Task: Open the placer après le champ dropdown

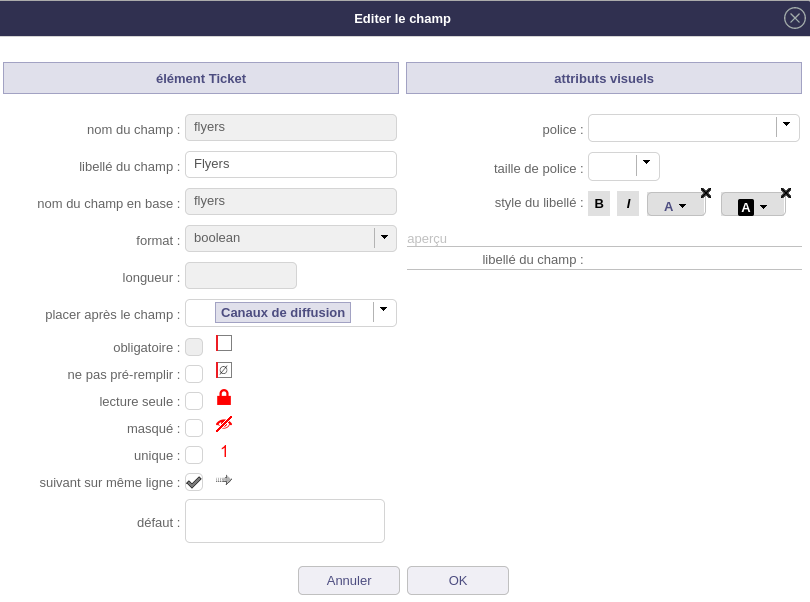Action: pyautogui.click(x=383, y=312)
